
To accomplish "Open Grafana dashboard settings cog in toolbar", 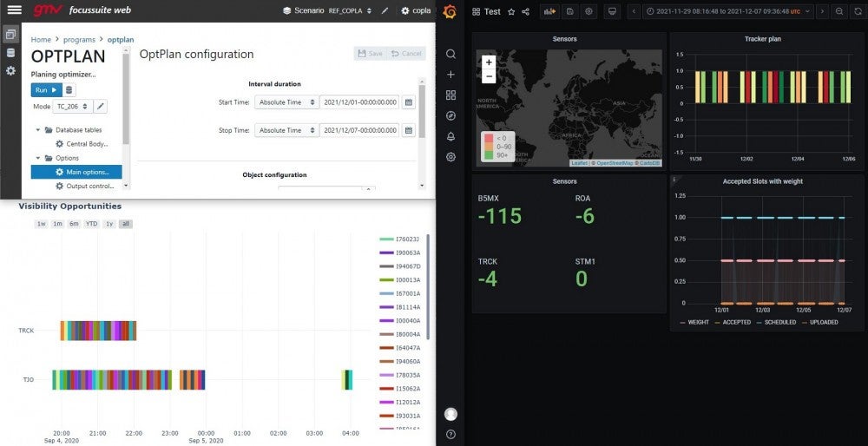I will 589,11.
